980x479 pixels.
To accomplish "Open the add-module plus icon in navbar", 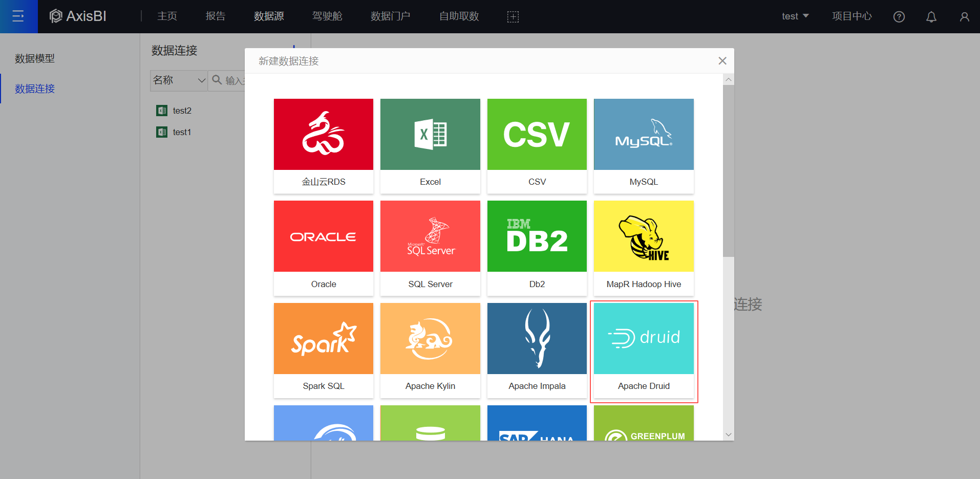I will point(513,17).
